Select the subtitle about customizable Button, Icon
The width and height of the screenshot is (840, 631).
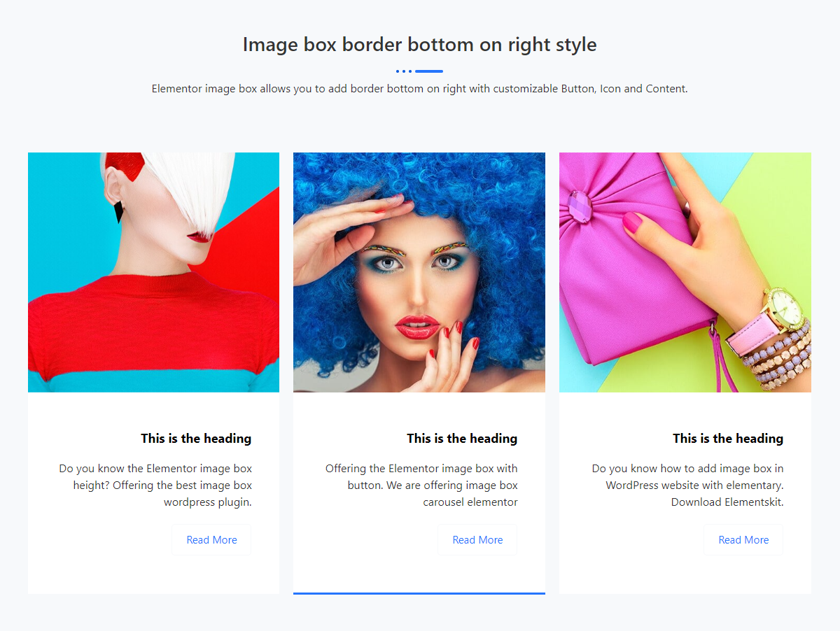click(x=420, y=89)
